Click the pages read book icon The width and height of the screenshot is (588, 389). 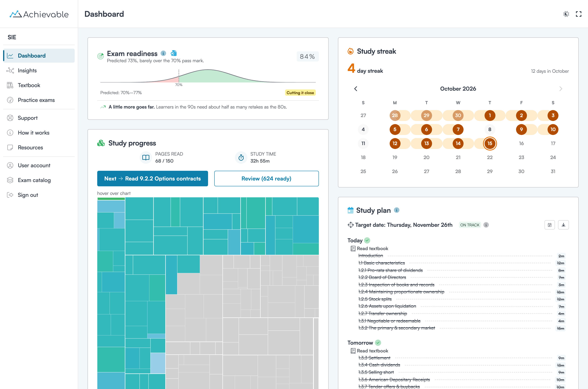coord(146,157)
